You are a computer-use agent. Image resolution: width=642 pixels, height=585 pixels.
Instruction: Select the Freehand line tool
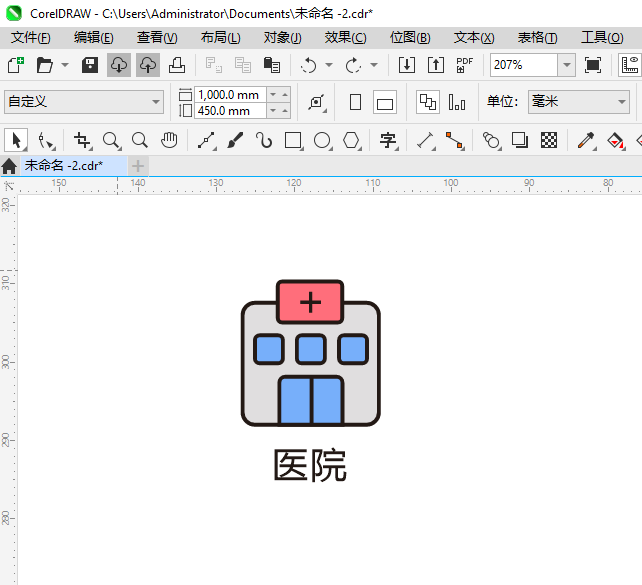pyautogui.click(x=207, y=140)
